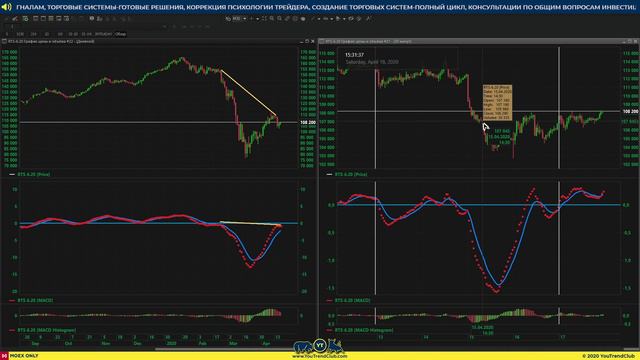Select the crosshair cursor tool in the toolbar
640x360 pixels.
coord(251,19)
